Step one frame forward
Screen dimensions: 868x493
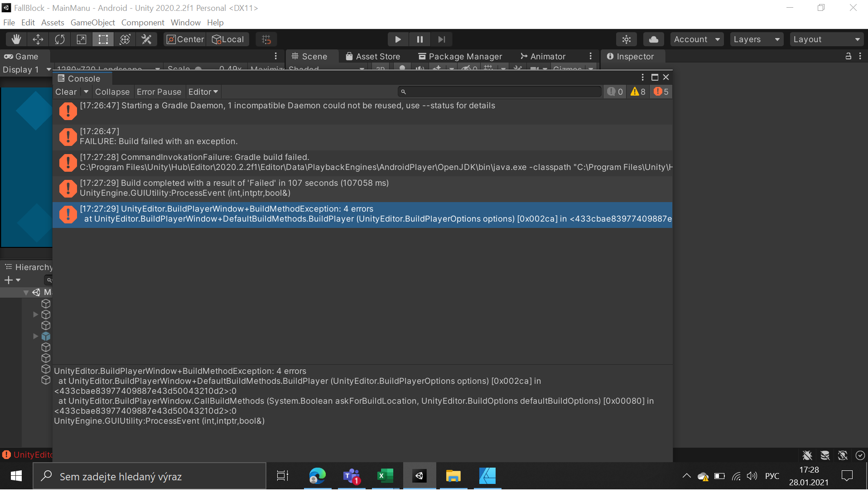pyautogui.click(x=441, y=39)
